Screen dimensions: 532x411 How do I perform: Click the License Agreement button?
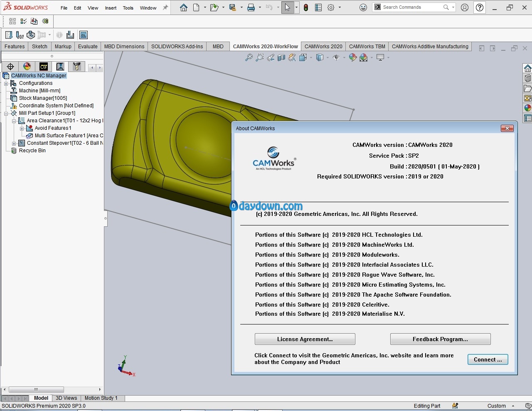point(305,339)
